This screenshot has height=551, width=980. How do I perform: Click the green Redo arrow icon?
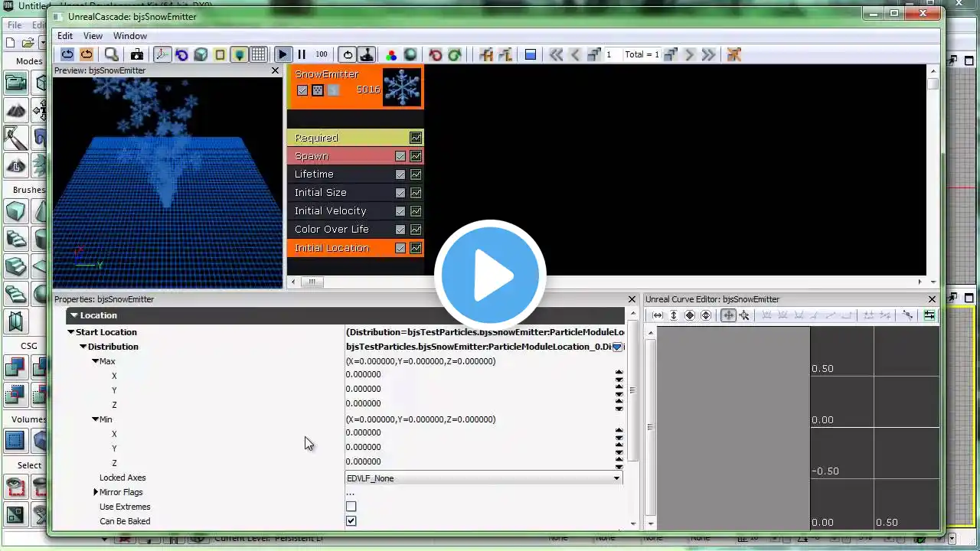454,54
